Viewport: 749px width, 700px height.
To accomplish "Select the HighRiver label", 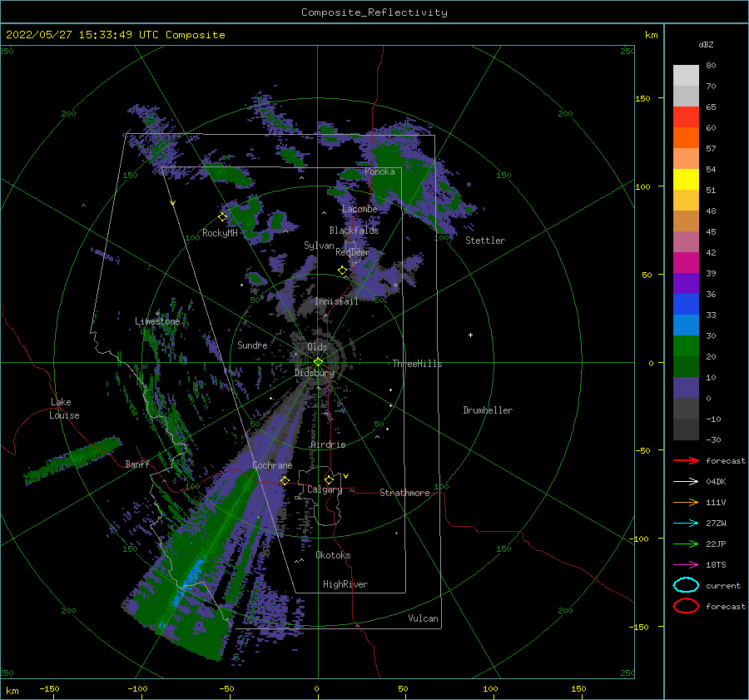I will (345, 584).
